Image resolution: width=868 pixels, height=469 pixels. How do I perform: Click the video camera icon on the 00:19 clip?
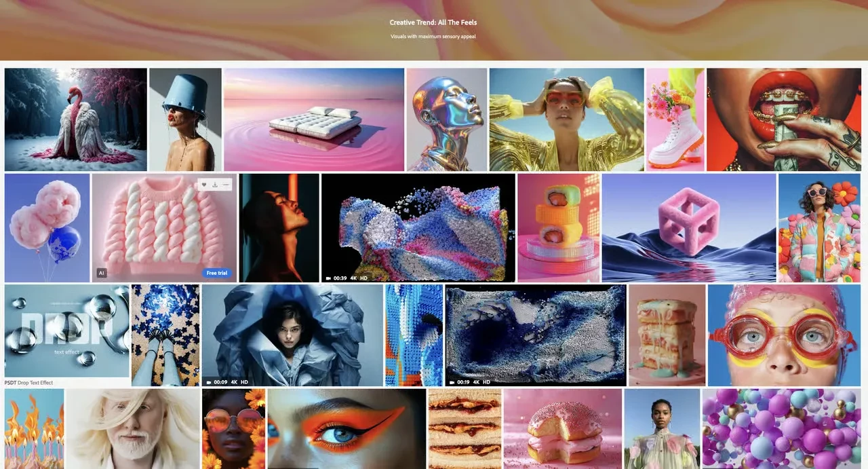pos(452,382)
